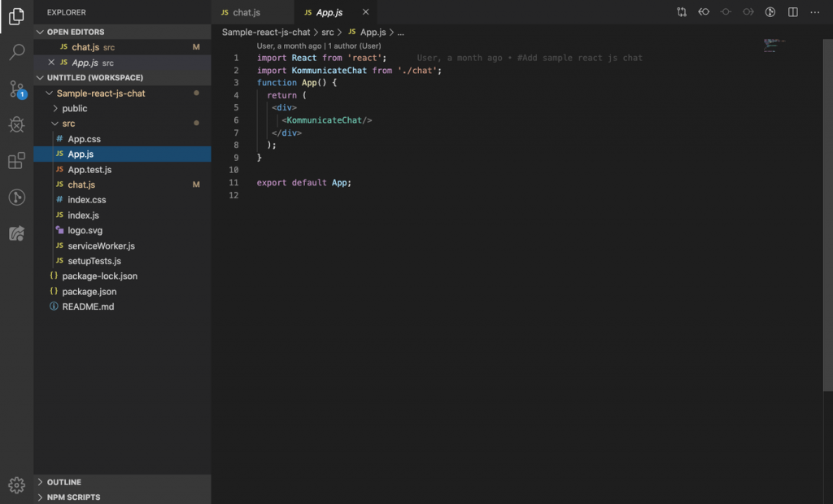Expand the NPM Scripts panel

coord(73,497)
